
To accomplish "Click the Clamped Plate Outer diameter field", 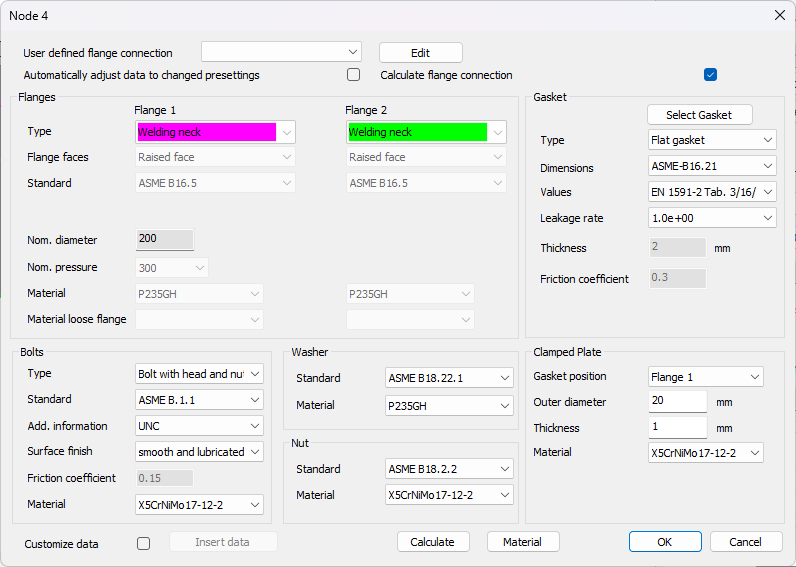I will [x=677, y=402].
